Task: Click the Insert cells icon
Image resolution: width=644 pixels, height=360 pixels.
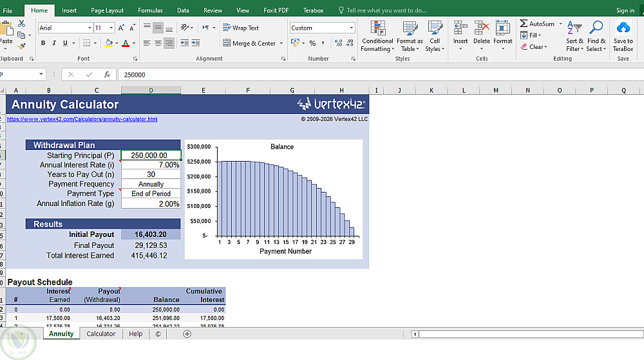Action: click(x=460, y=28)
